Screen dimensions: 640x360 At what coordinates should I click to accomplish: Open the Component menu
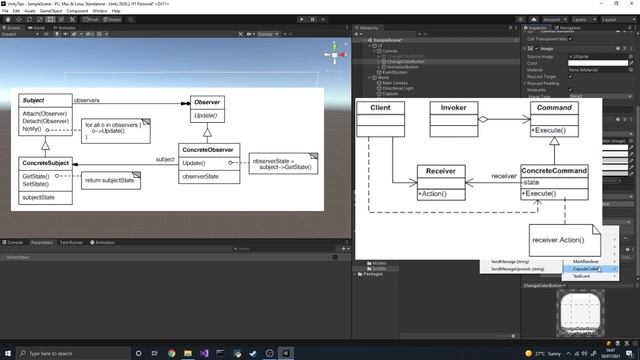tap(77, 11)
